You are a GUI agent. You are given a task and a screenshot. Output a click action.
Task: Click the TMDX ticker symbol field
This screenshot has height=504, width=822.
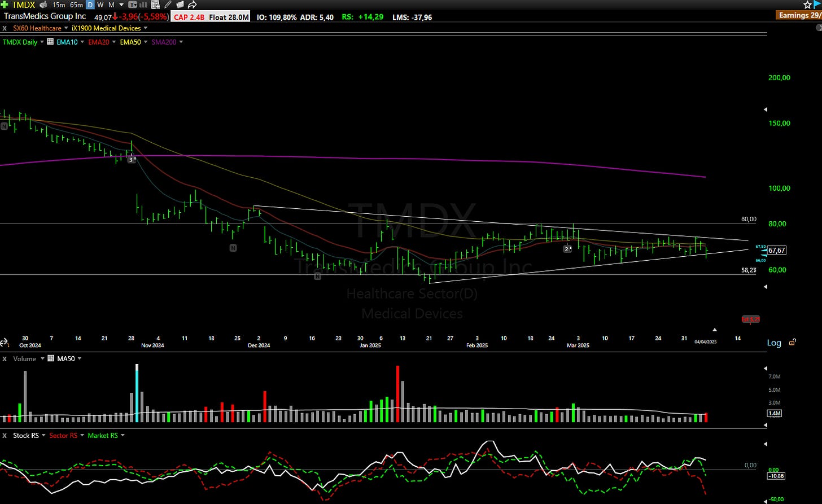(x=23, y=5)
